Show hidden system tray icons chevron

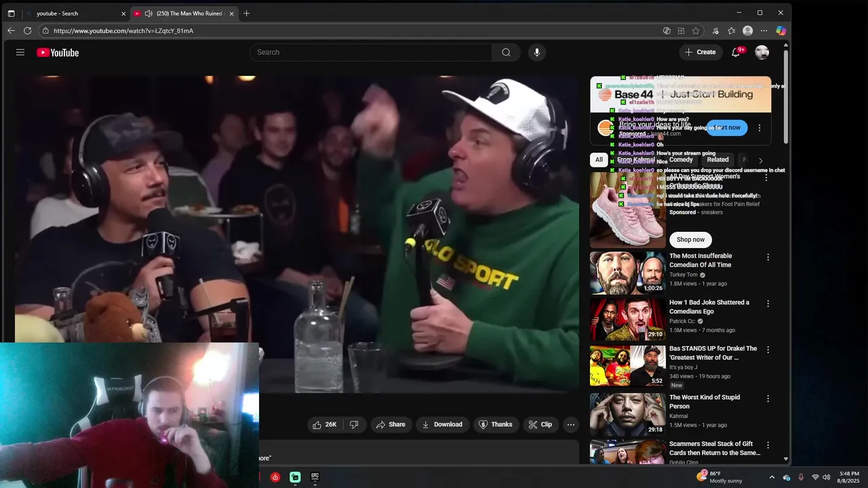click(772, 477)
